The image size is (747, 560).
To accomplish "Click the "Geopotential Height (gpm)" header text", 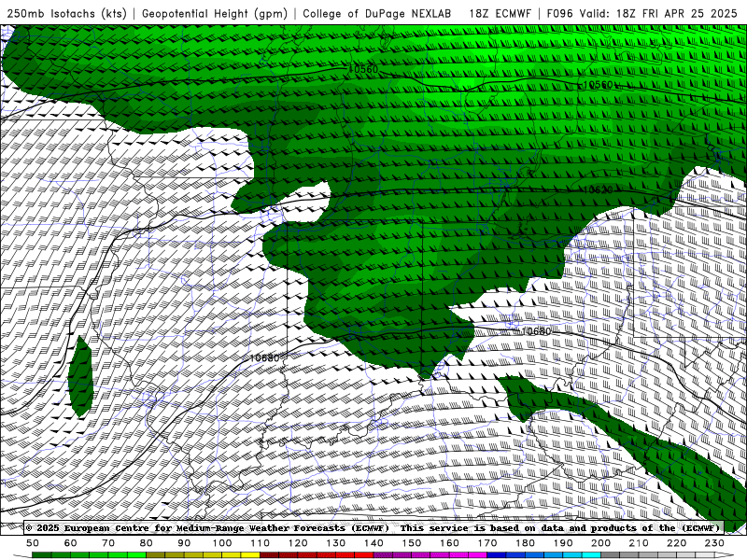I will click(215, 14).
